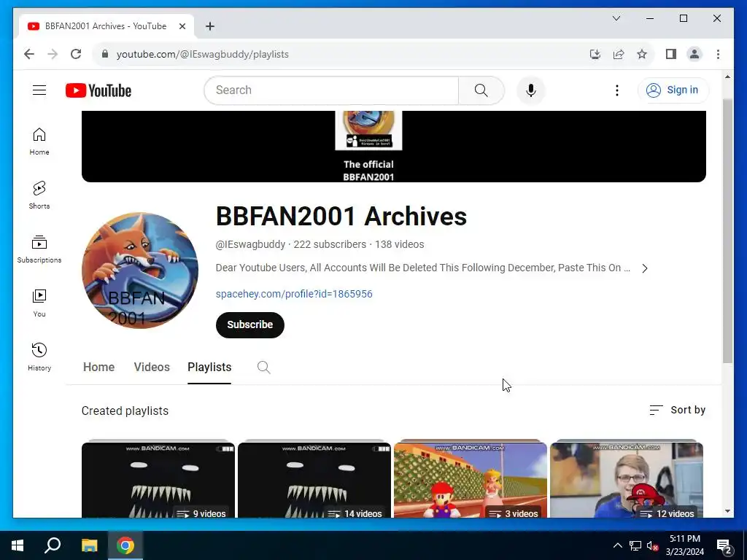Expand the channel description chevron

click(645, 268)
